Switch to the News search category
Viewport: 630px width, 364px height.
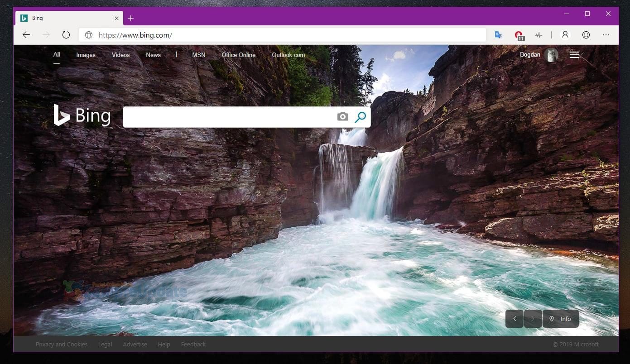point(153,55)
